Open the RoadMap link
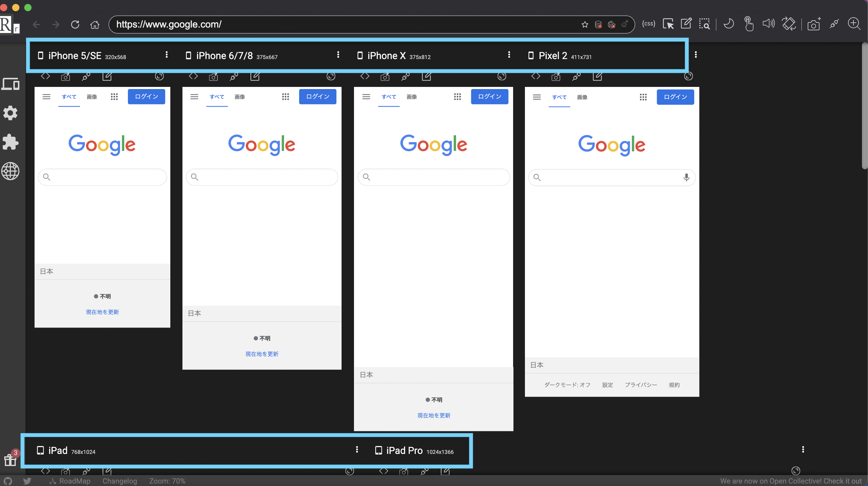Image resolution: width=868 pixels, height=486 pixels. click(70, 481)
